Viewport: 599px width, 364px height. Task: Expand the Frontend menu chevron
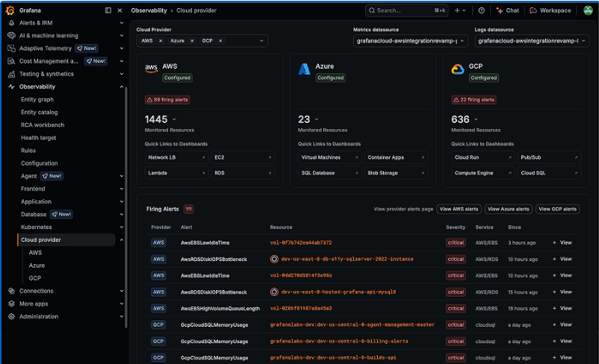point(122,189)
